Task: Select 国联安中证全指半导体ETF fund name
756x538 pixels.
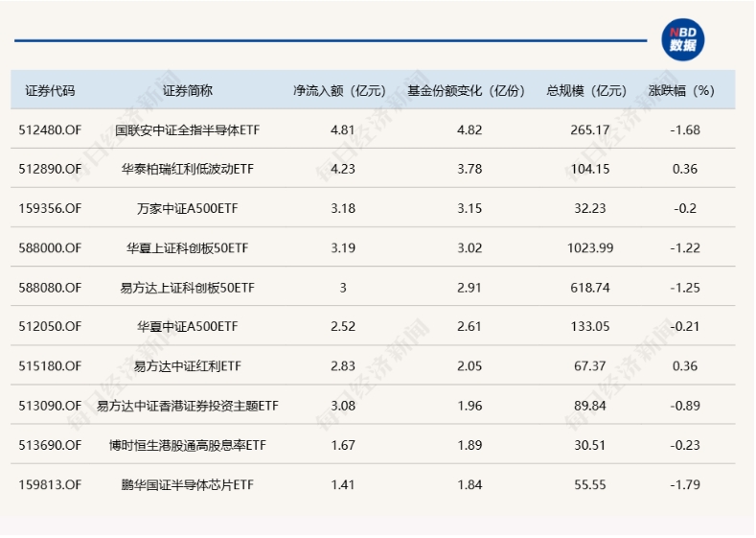Action: click(188, 129)
